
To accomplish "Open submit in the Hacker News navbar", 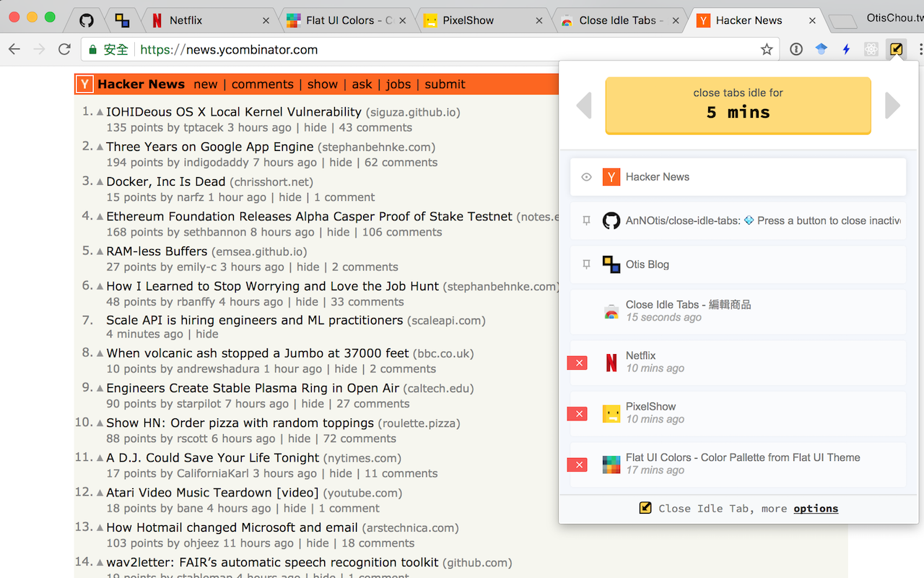I will 445,84.
